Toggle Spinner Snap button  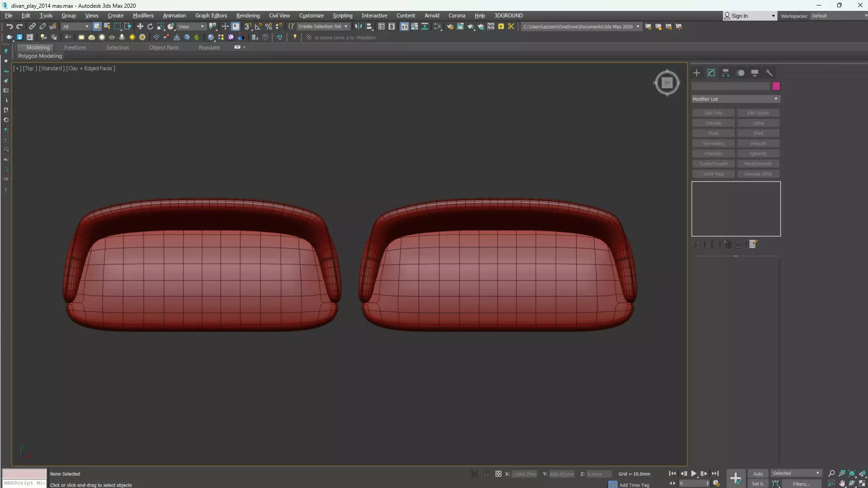279,26
